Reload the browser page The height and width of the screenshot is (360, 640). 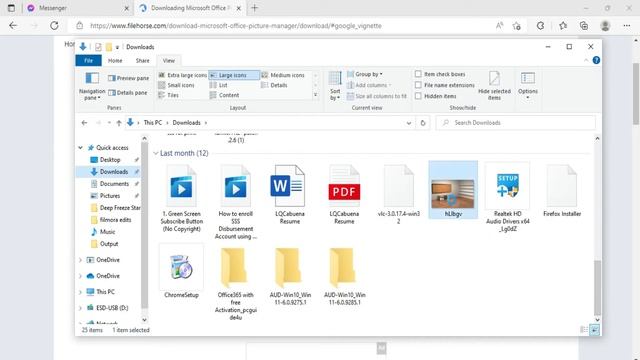click(x=54, y=26)
